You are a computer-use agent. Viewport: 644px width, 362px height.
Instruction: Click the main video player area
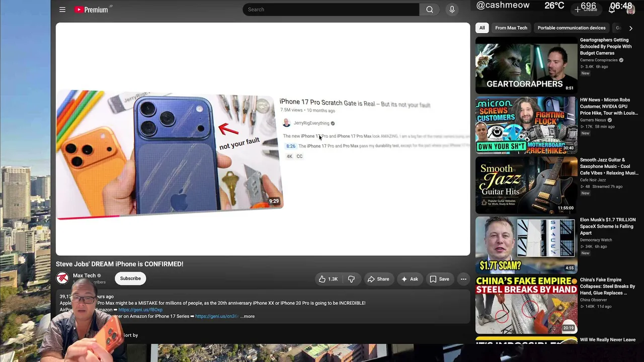[263, 139]
